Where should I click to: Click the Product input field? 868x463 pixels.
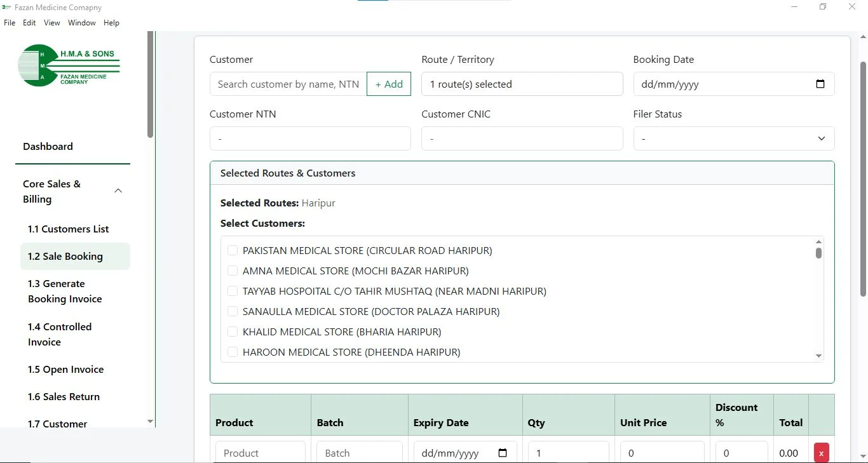point(261,452)
